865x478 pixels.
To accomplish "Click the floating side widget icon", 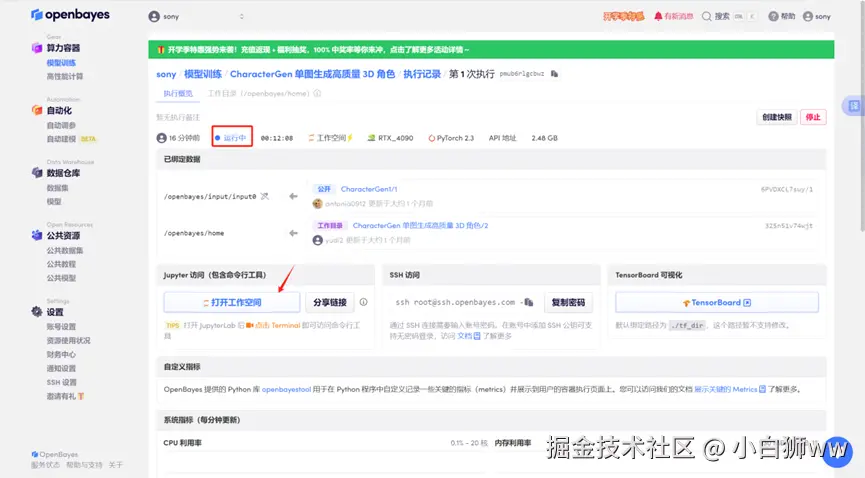I will [x=854, y=106].
